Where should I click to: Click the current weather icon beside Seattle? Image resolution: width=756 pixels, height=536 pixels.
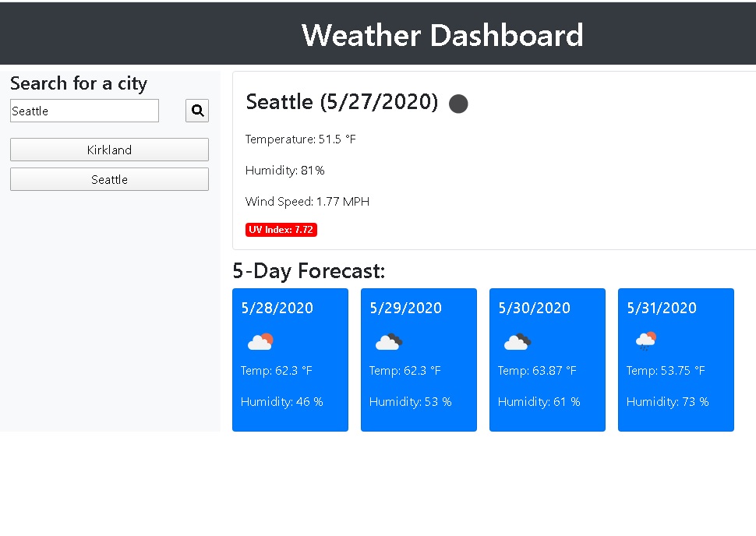point(458,104)
